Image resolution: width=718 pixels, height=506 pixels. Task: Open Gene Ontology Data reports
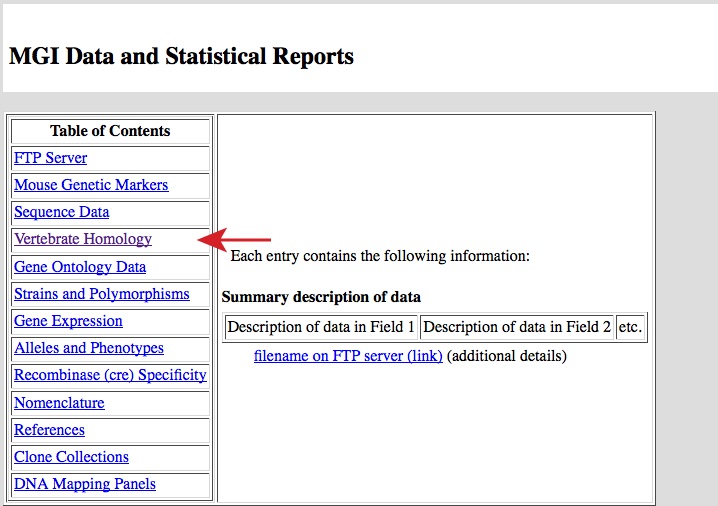pos(80,267)
